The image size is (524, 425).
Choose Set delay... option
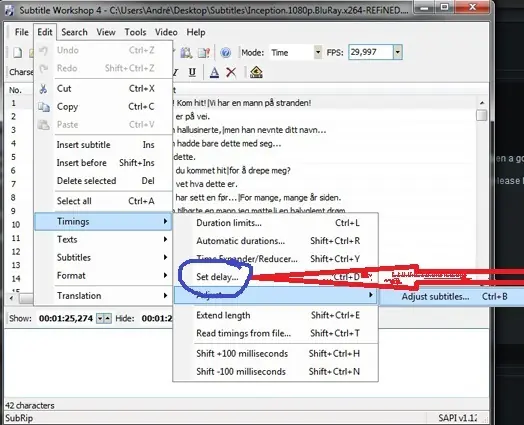276,277
